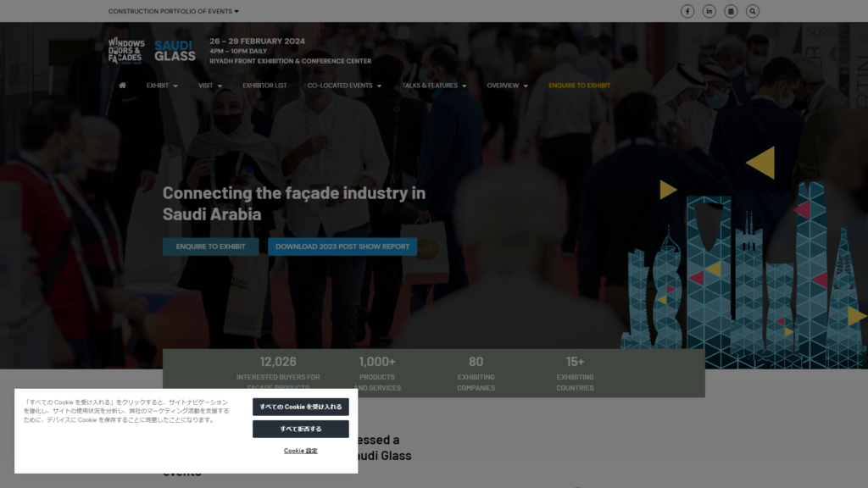Go to the home page icon
The height and width of the screenshot is (488, 868).
point(122,86)
